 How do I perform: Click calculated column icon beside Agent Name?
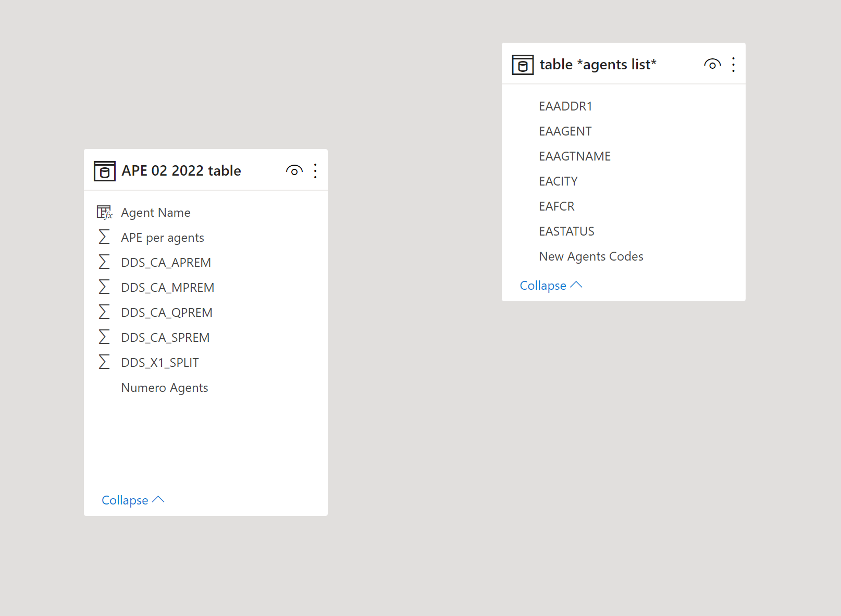(x=104, y=213)
